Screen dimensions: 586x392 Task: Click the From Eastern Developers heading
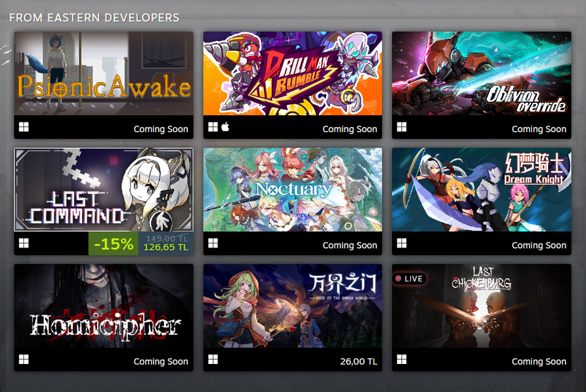(x=94, y=18)
